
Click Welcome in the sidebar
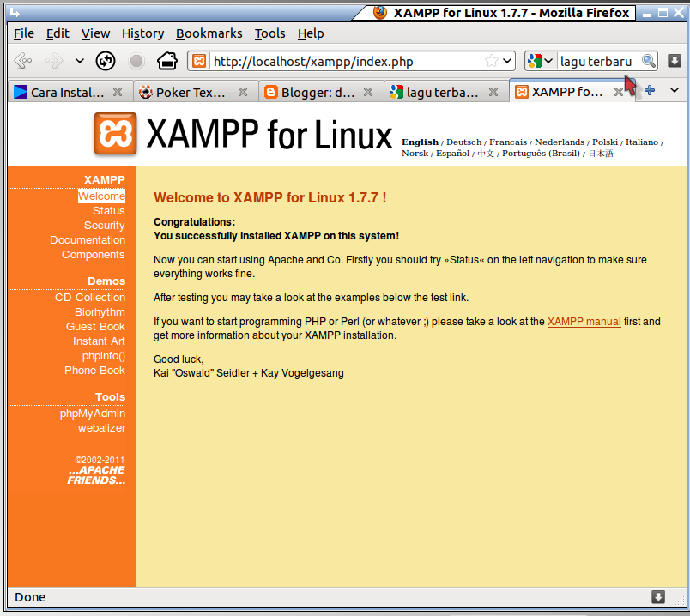pyautogui.click(x=101, y=196)
